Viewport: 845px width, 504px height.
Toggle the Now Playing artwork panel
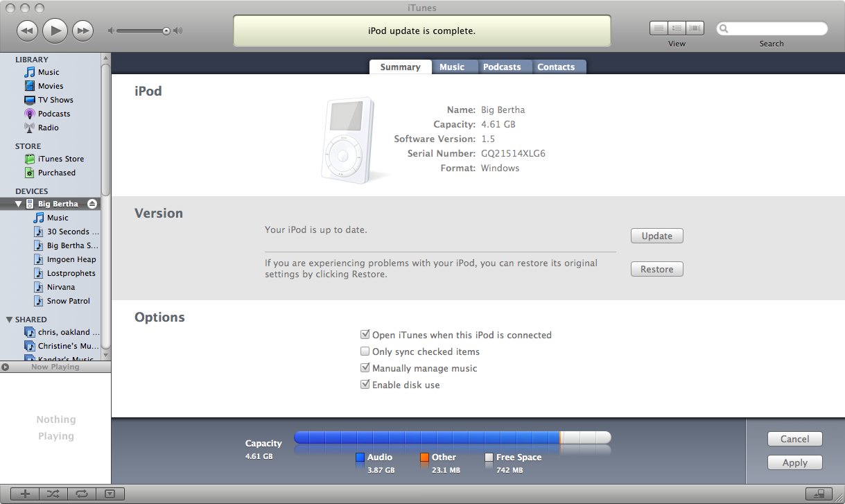(6, 367)
